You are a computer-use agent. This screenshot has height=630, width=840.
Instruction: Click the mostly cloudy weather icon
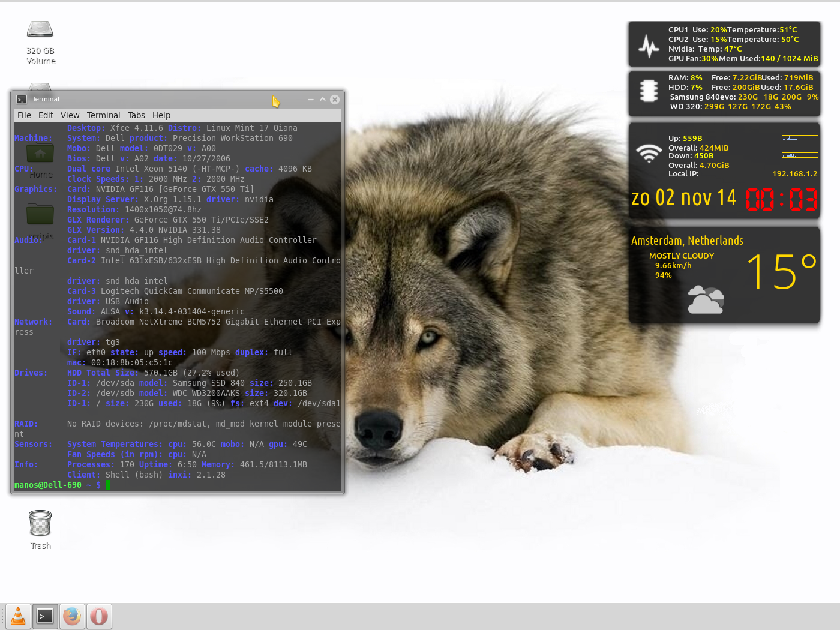[706, 300]
